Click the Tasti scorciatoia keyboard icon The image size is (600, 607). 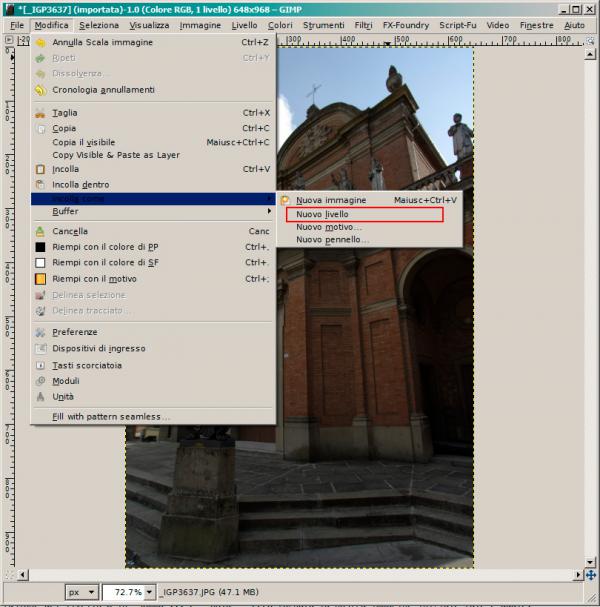click(x=40, y=365)
